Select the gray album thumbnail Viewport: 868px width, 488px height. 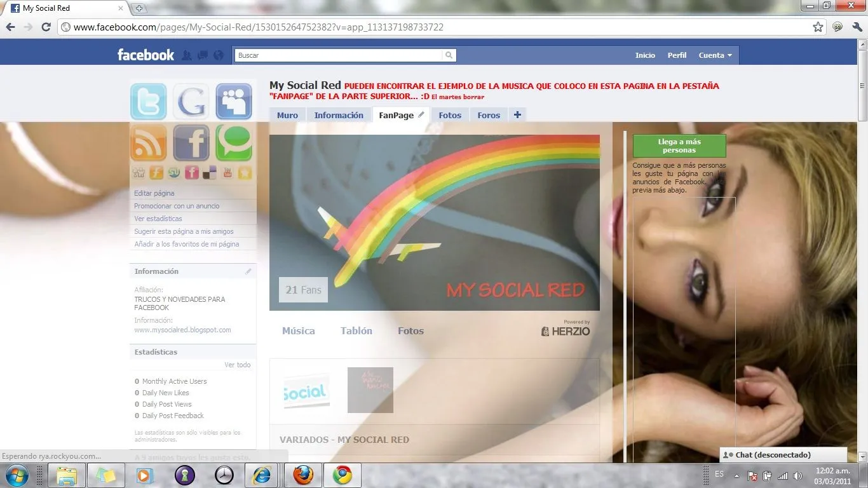370,390
